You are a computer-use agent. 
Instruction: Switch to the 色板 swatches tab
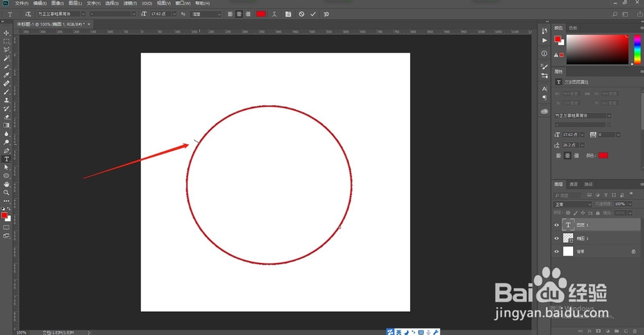pos(573,28)
